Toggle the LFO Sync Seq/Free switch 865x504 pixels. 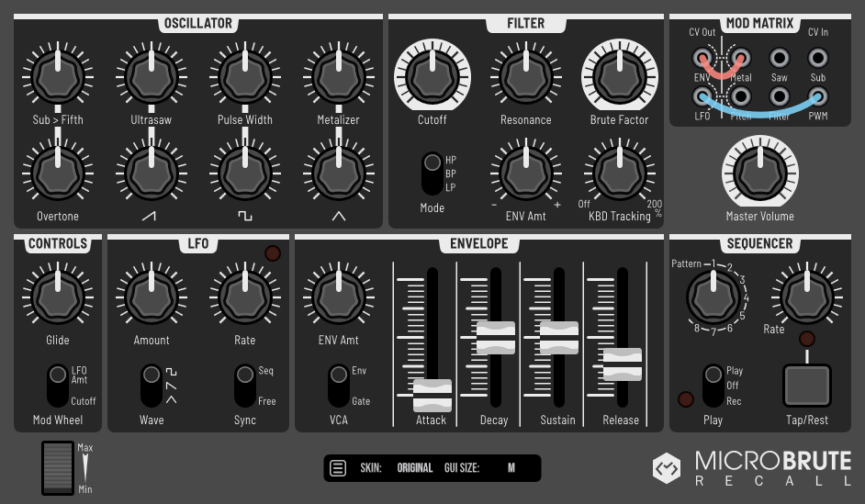click(x=245, y=386)
